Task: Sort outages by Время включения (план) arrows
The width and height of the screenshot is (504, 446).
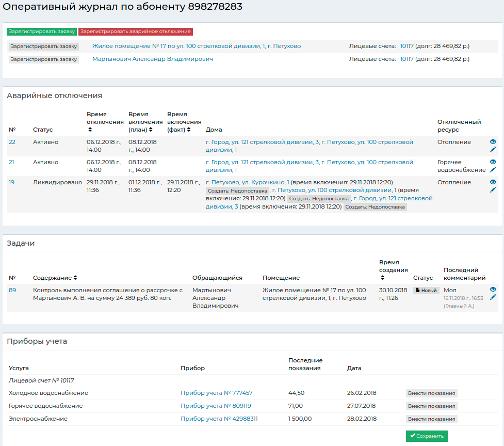Action: [x=151, y=130]
